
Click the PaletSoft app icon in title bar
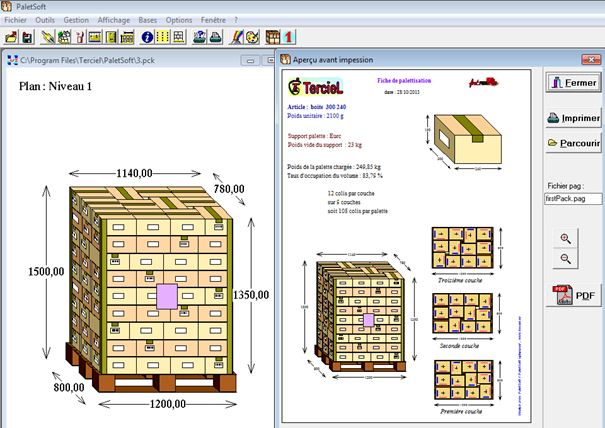click(7, 6)
